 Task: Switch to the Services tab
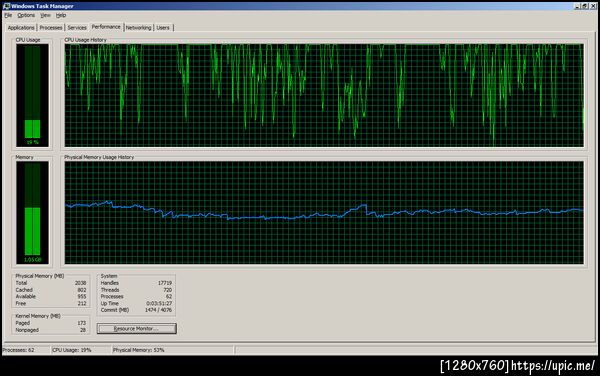tap(77, 28)
